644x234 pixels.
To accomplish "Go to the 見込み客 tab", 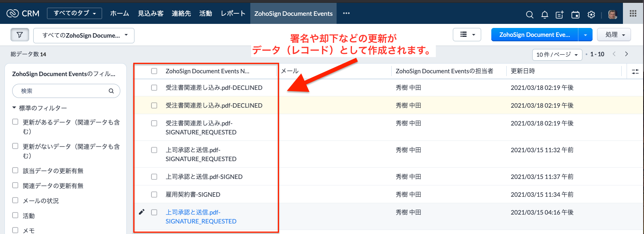I will (151, 13).
